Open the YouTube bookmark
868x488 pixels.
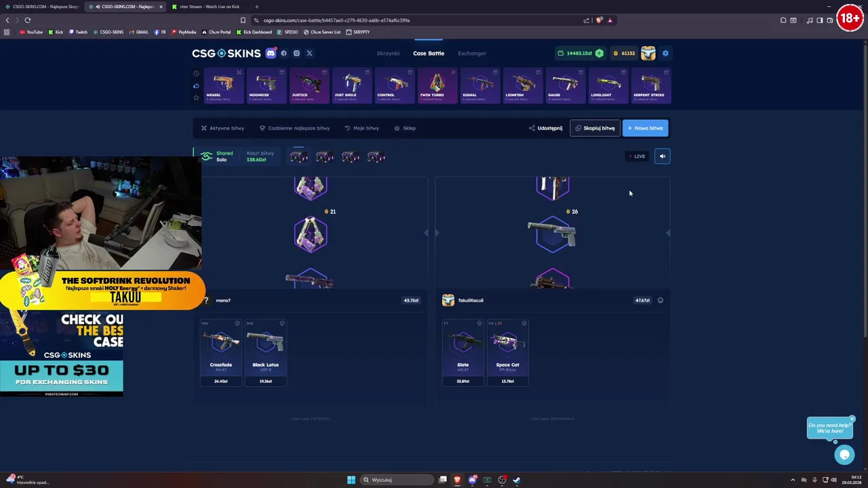pyautogui.click(x=31, y=32)
